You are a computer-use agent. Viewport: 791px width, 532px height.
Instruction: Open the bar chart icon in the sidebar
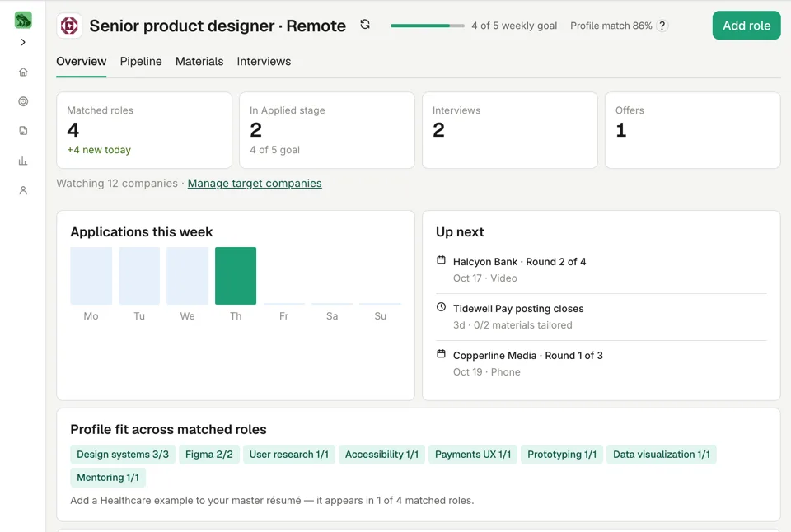click(x=23, y=161)
